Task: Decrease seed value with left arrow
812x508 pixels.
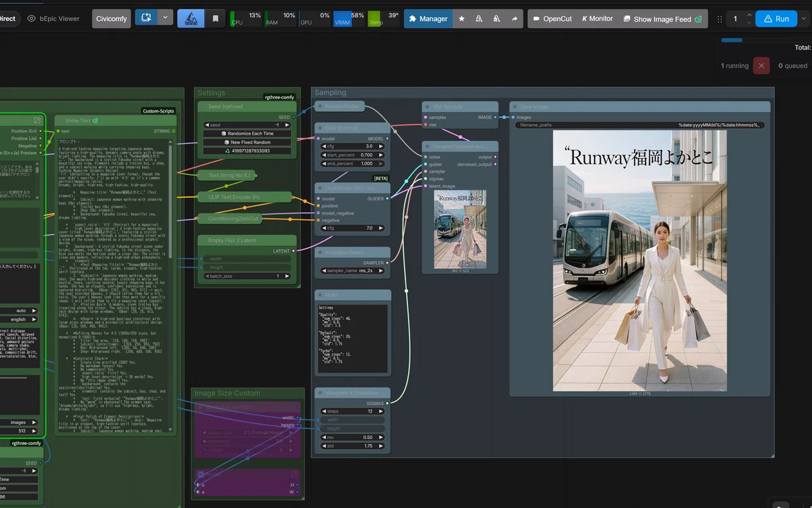Action: [x=208, y=125]
